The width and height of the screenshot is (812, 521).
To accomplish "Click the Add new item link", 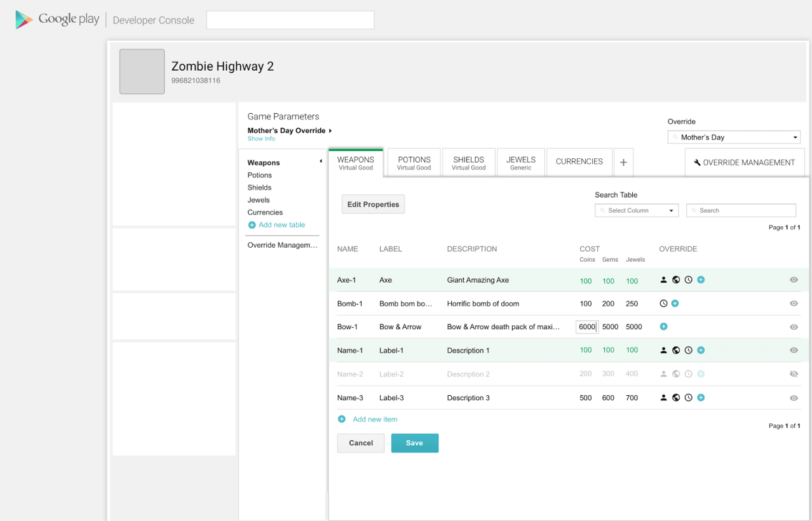I will click(374, 419).
